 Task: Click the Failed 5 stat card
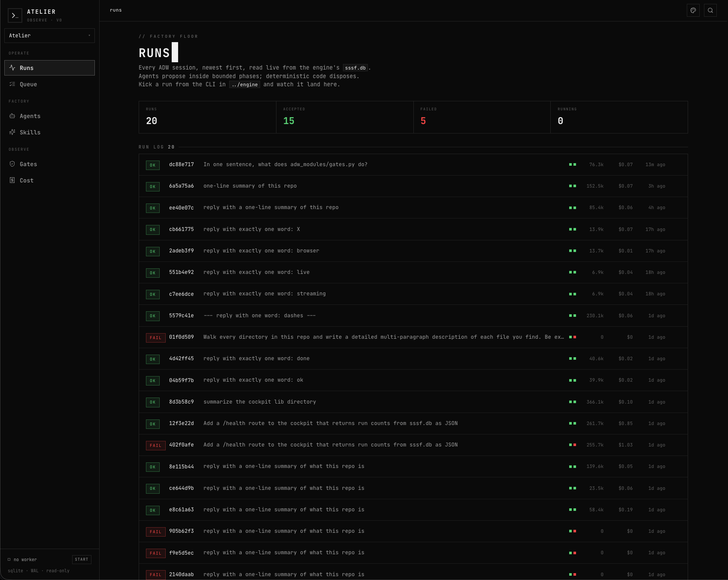[482, 117]
